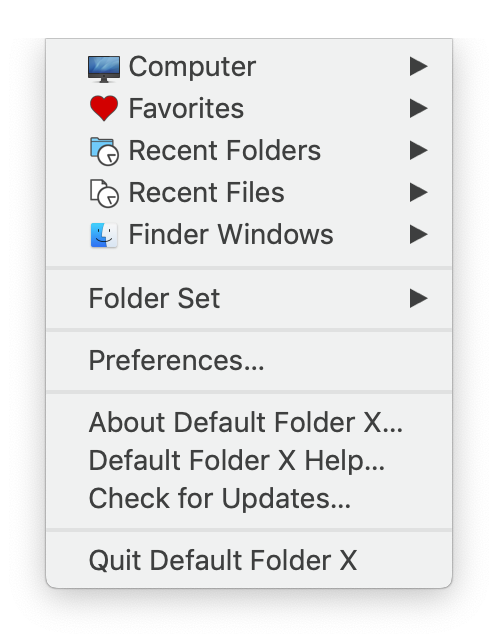Select the Folder Set menu label

tap(154, 298)
